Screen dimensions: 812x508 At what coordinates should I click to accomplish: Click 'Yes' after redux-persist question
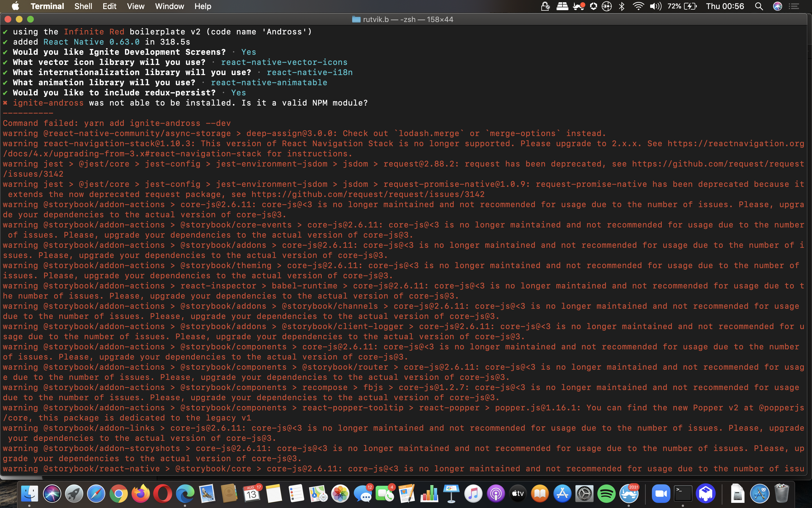[x=239, y=93]
